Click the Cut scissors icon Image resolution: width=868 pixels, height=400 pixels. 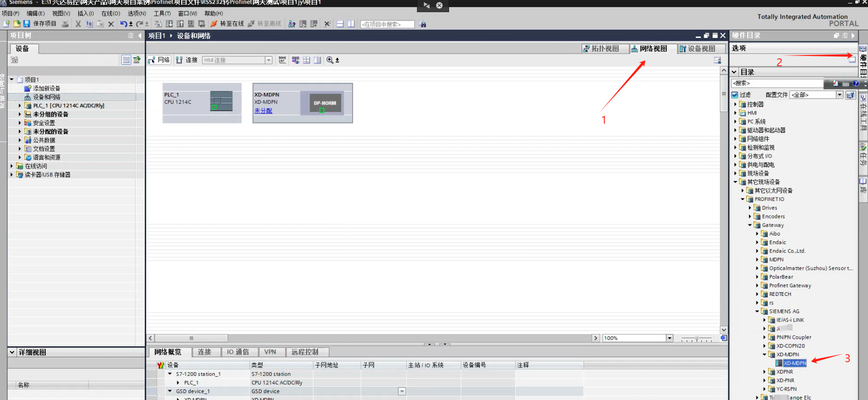(x=78, y=24)
